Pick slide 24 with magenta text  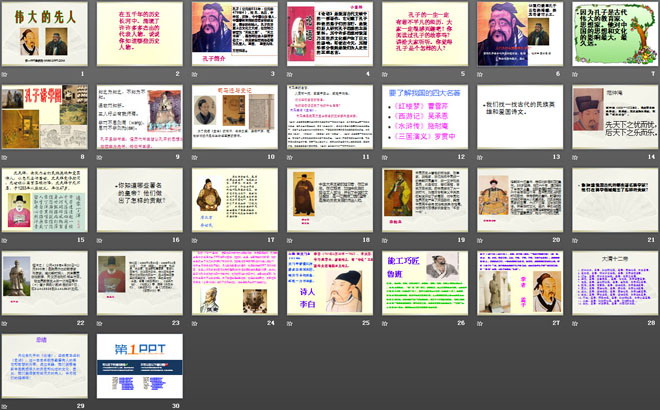coord(235,283)
